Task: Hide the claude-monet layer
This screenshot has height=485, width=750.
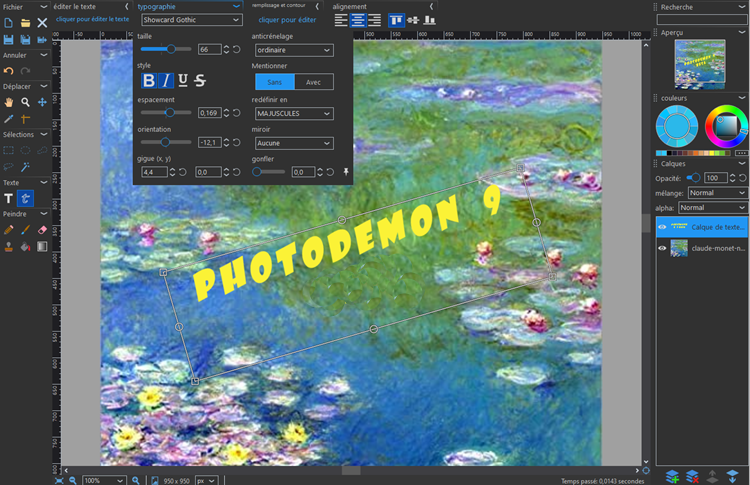Action: (x=662, y=248)
